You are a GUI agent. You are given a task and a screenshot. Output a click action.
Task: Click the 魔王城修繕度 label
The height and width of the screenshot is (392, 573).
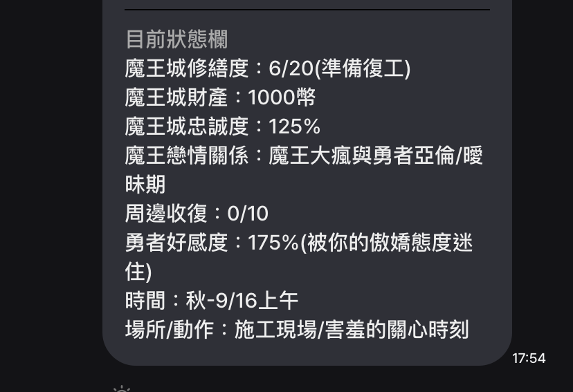pos(187,68)
